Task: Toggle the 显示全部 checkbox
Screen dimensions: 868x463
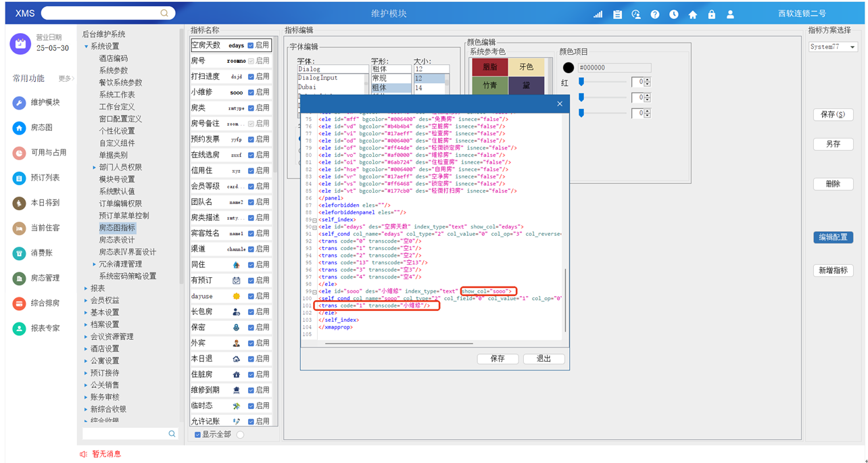Action: coord(197,435)
